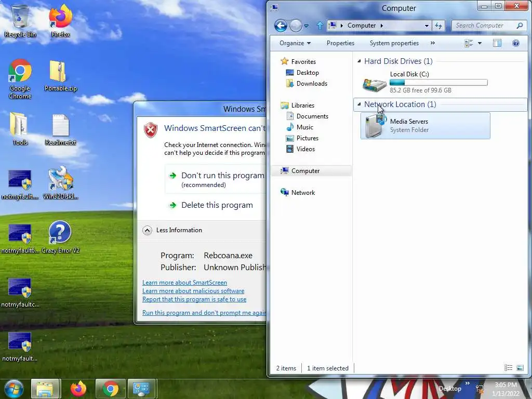
Task: Show the preview pane button
Action: tap(497, 43)
